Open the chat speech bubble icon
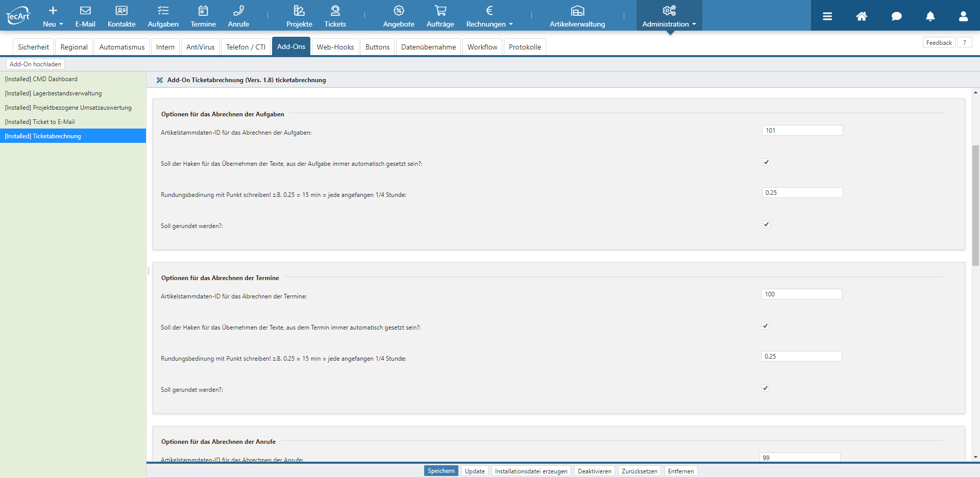 click(x=896, y=16)
